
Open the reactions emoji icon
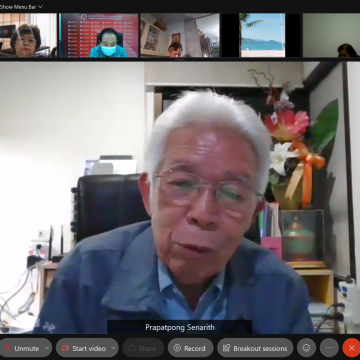[306, 348]
